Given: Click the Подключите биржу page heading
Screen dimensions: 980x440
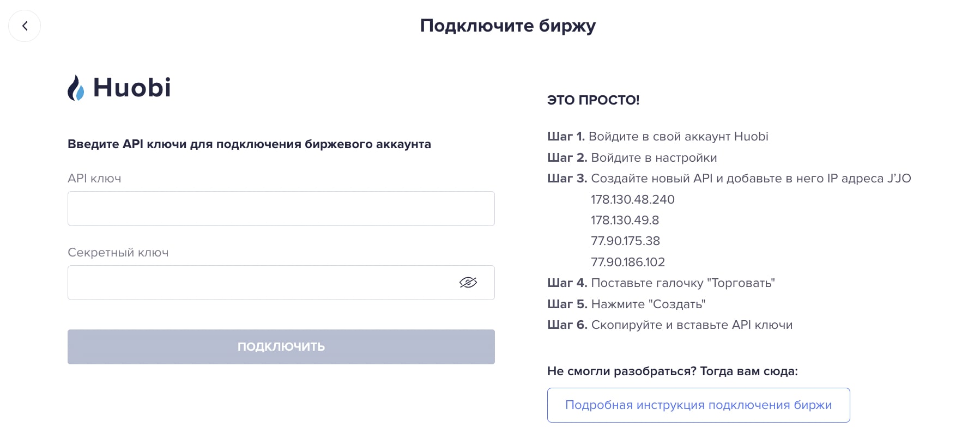Looking at the screenshot, I should 508,26.
